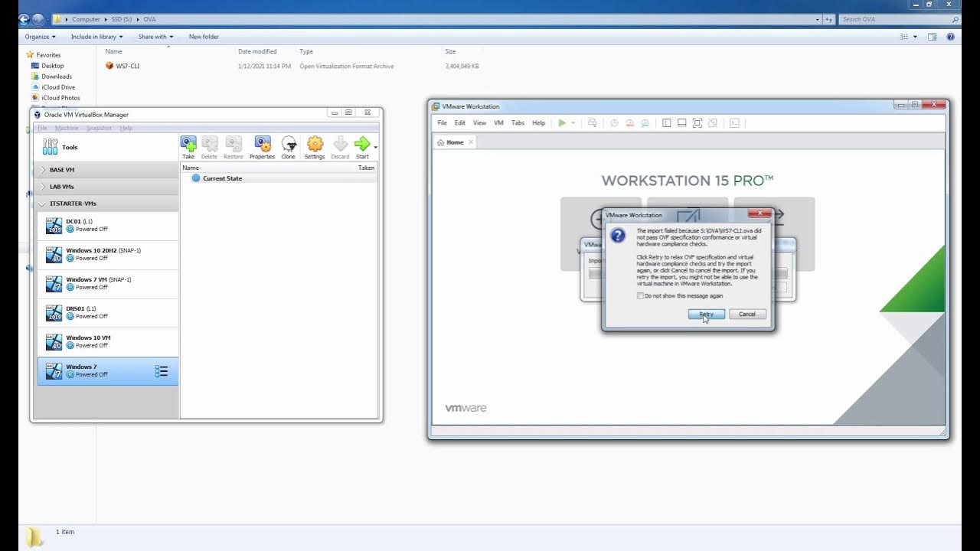Select the DNS01 virtual machine

[x=108, y=312]
